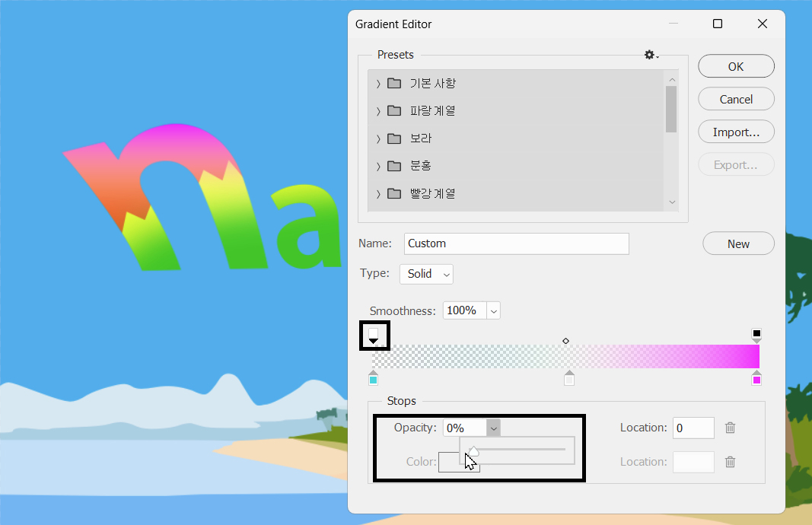Click the opacity slider thumb
This screenshot has height=525, width=812.
pyautogui.click(x=473, y=451)
